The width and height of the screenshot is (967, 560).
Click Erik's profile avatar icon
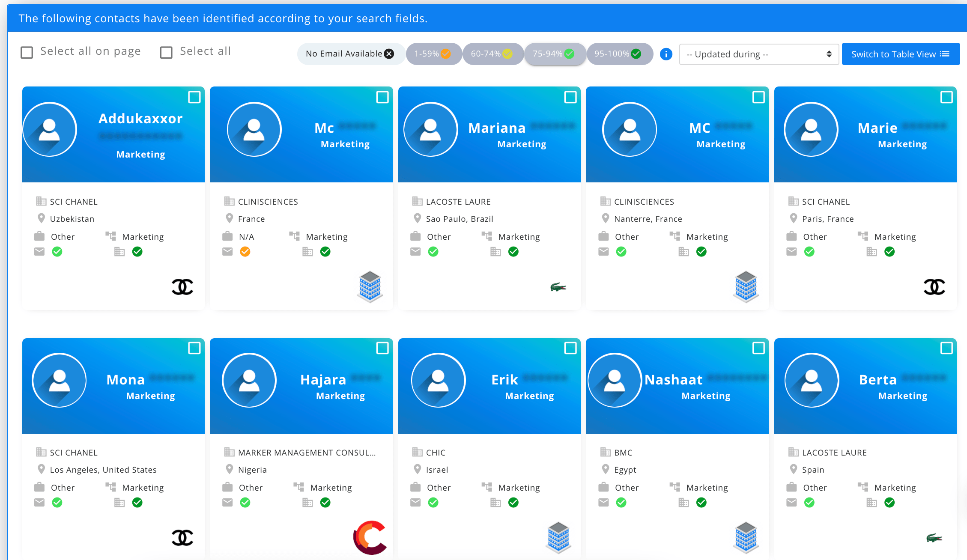click(x=438, y=380)
